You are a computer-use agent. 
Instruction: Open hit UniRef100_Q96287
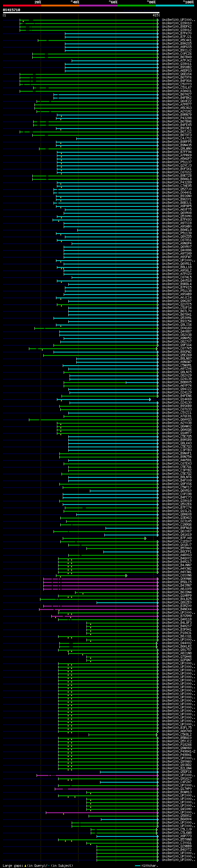coord(177,301)
